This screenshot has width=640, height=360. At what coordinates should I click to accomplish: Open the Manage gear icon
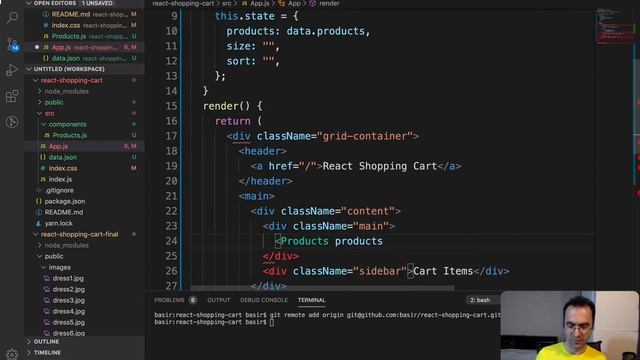point(12,354)
